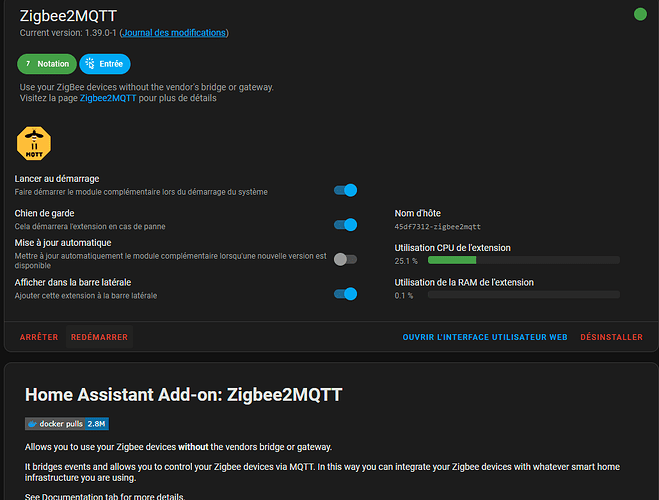Click the Entrée ingress chip
Image resolution: width=659 pixels, height=500 pixels.
click(x=105, y=64)
